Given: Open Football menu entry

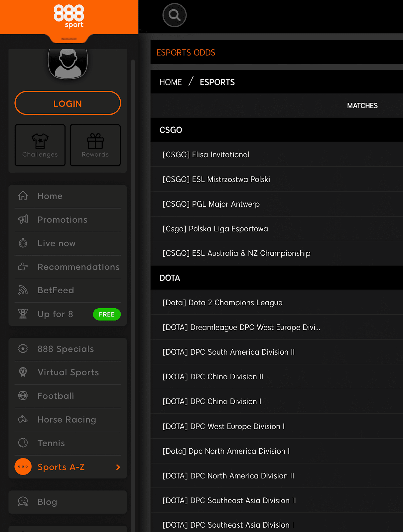Looking at the screenshot, I should tap(68, 396).
